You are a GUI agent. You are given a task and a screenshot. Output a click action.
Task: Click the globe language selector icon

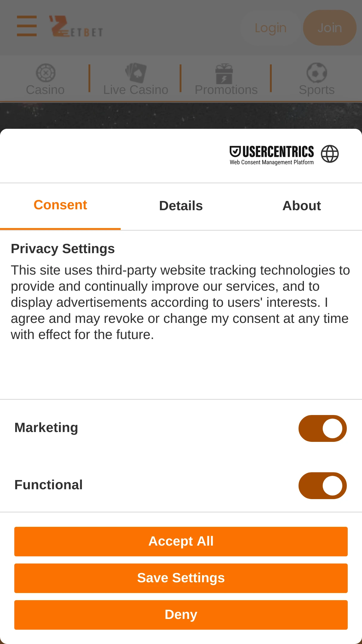point(330,154)
